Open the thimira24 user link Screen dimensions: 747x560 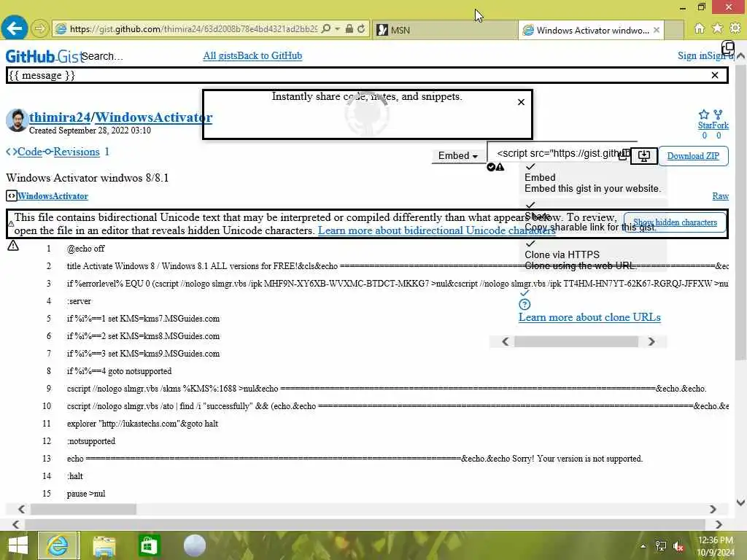[60, 117]
